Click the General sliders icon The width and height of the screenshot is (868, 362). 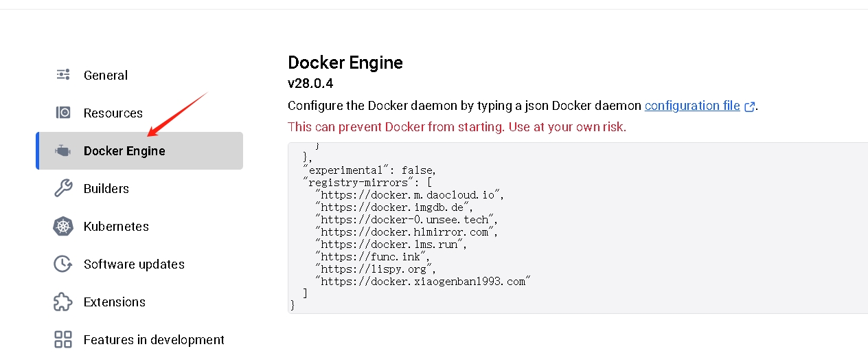[63, 75]
